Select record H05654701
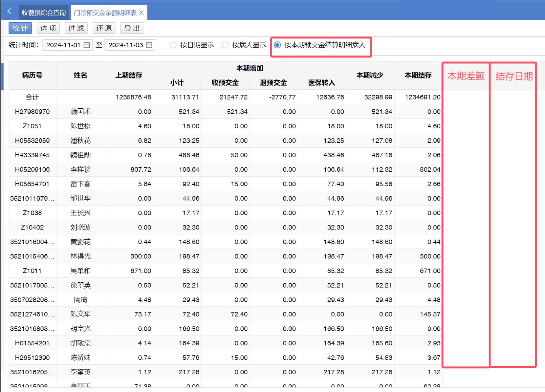 (32, 184)
